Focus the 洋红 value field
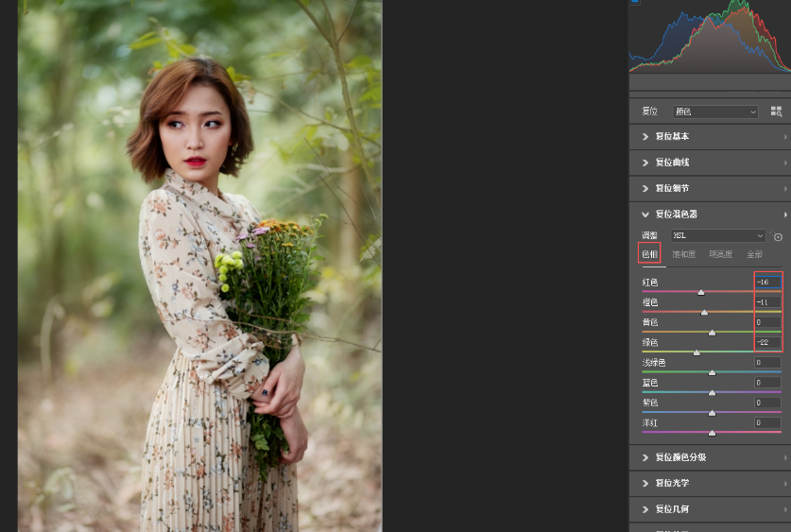This screenshot has height=532, width=791. pyautogui.click(x=767, y=422)
